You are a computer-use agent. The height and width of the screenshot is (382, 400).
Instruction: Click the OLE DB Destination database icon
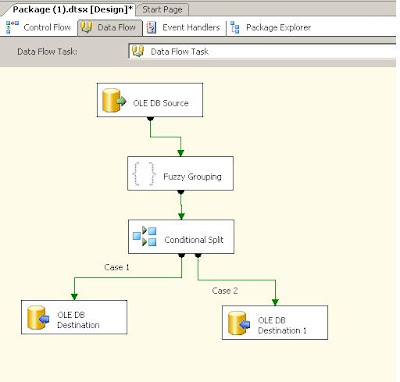(38, 318)
